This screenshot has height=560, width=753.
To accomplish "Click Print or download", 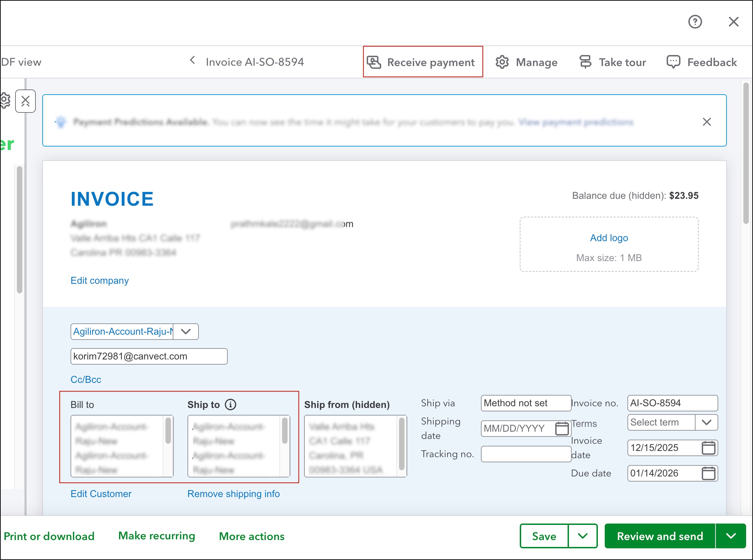I will (49, 536).
